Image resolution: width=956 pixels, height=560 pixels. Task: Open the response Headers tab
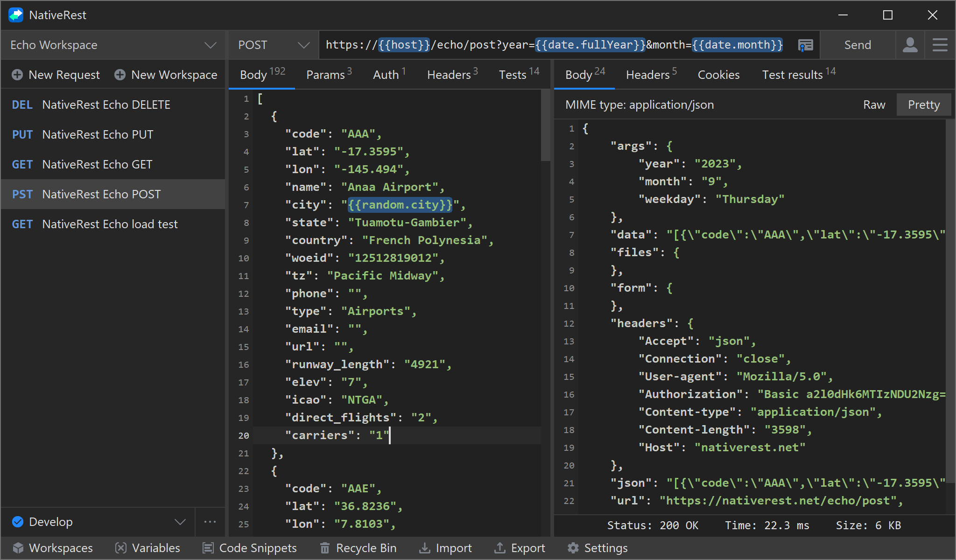point(651,74)
